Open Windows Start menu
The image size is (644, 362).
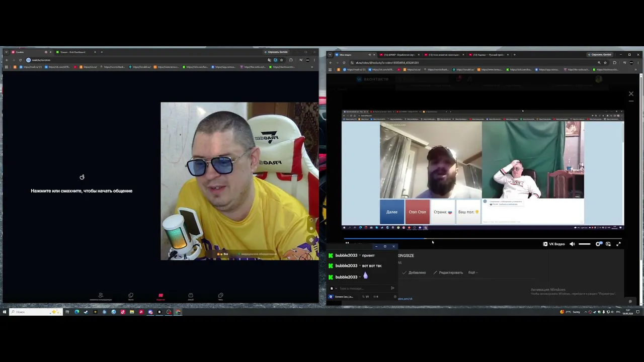pos(4,312)
